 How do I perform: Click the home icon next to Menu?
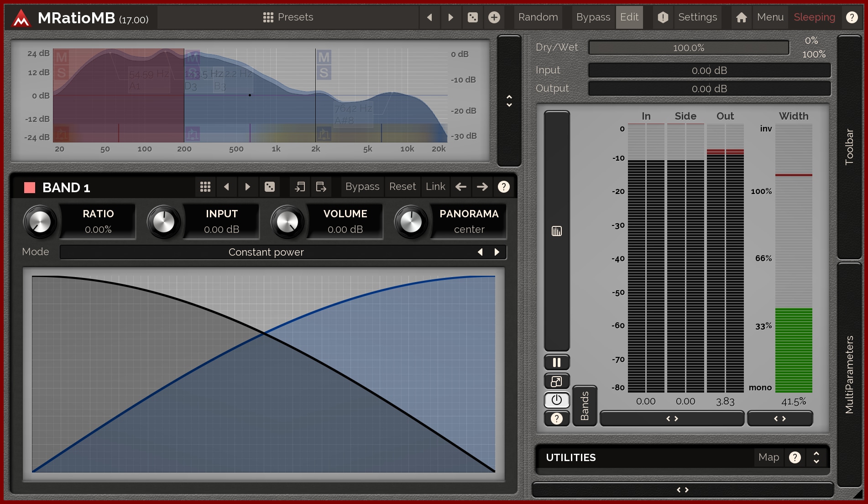coord(742,17)
